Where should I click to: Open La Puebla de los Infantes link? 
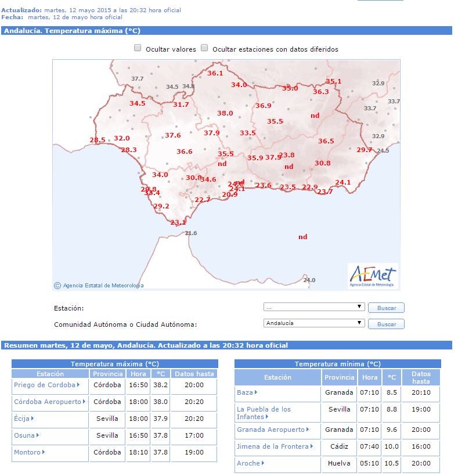pyautogui.click(x=264, y=409)
